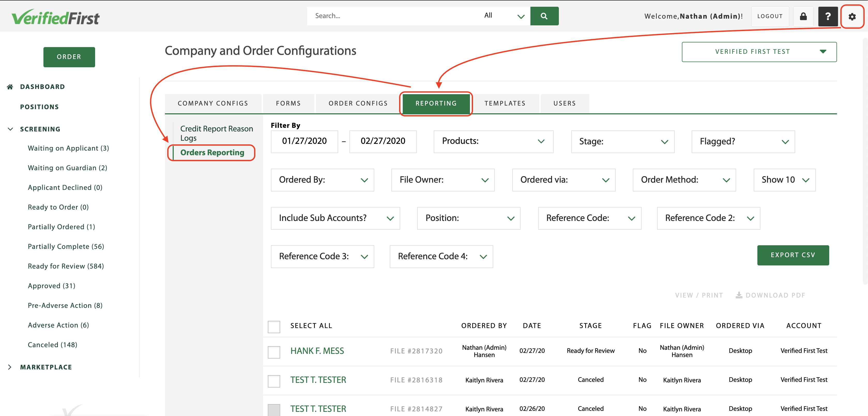Open the Reference Code 3 dropdown
The height and width of the screenshot is (416, 868).
(x=323, y=257)
